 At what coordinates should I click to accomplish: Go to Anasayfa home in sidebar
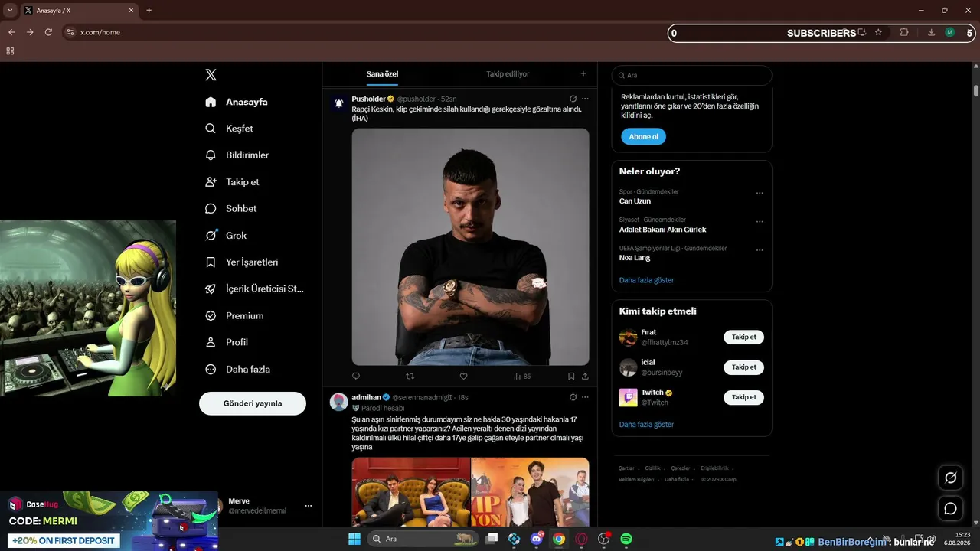tap(237, 102)
